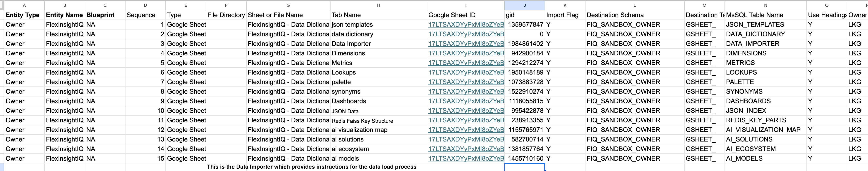The width and height of the screenshot is (868, 171).
Task: Click gid value 942900184
Action: coord(525,53)
